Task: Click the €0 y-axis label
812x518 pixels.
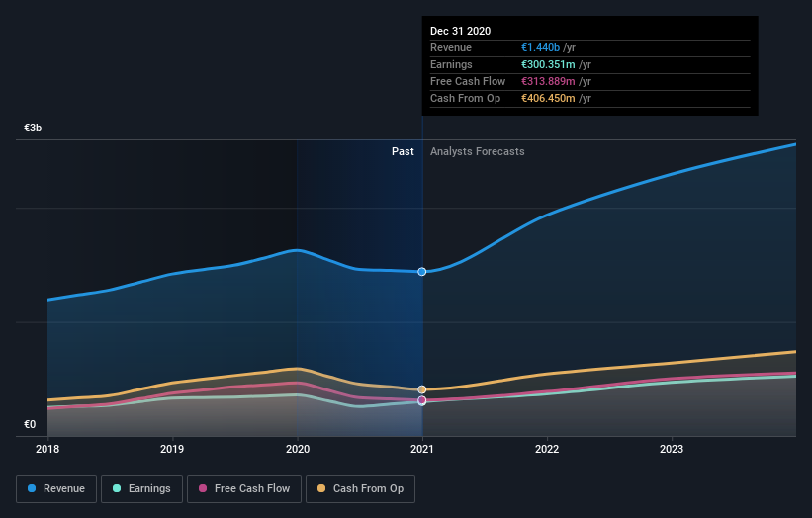Action: pyautogui.click(x=30, y=424)
